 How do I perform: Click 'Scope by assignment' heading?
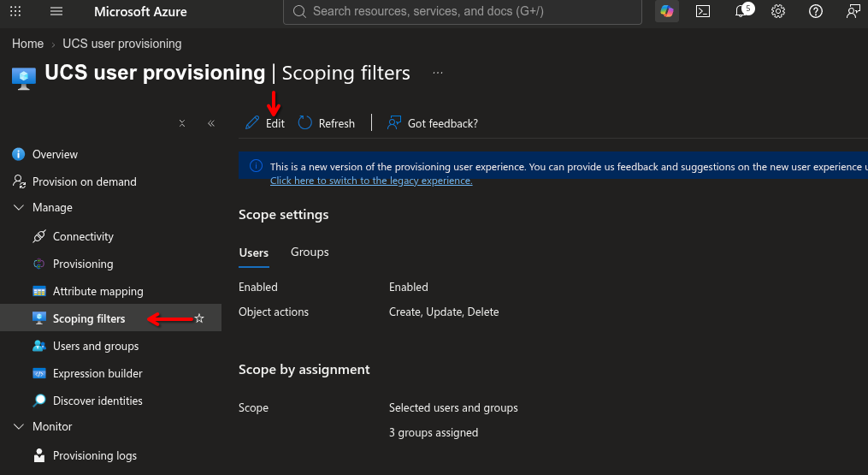pyautogui.click(x=304, y=369)
